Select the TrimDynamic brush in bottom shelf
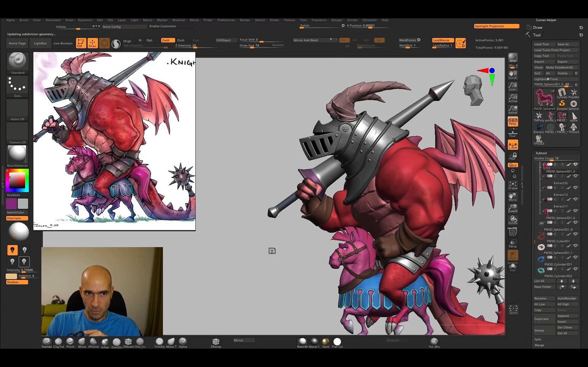 tap(159, 343)
